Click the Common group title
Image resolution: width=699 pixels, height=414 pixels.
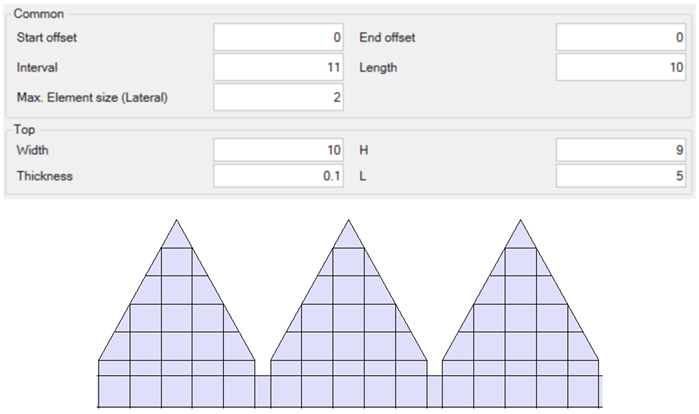pos(38,15)
